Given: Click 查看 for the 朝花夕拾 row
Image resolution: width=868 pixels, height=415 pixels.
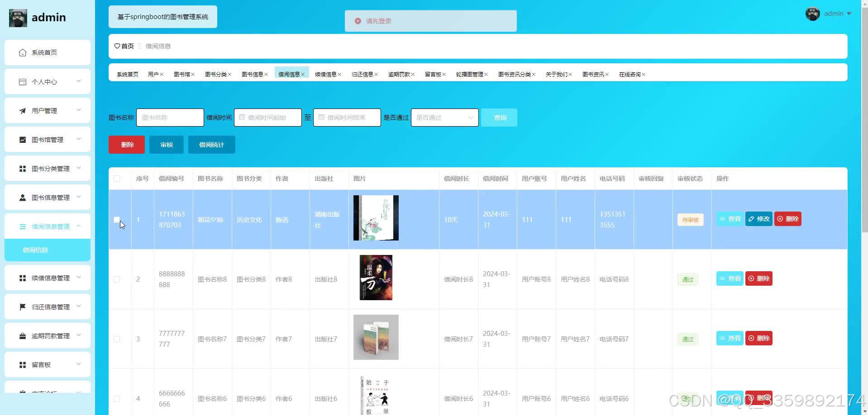Looking at the screenshot, I should [730, 219].
